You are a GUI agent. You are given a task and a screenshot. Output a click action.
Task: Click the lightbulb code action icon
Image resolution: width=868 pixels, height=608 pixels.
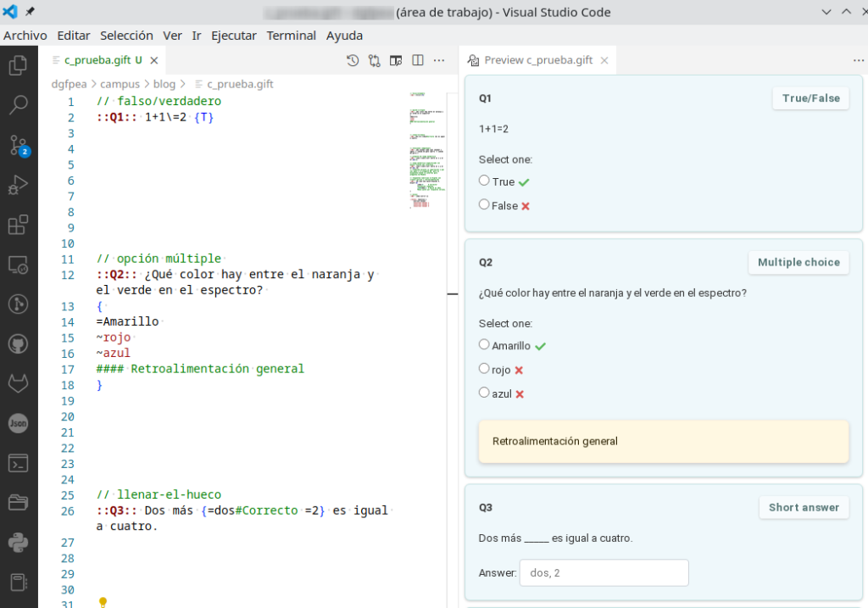(x=103, y=602)
